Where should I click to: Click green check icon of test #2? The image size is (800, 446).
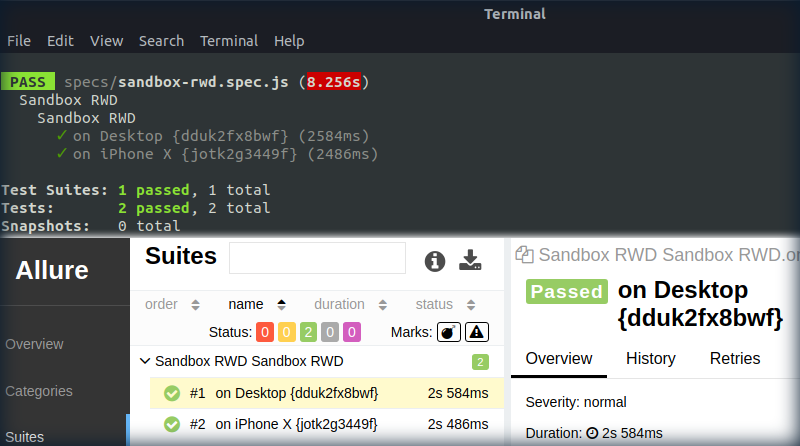click(171, 424)
